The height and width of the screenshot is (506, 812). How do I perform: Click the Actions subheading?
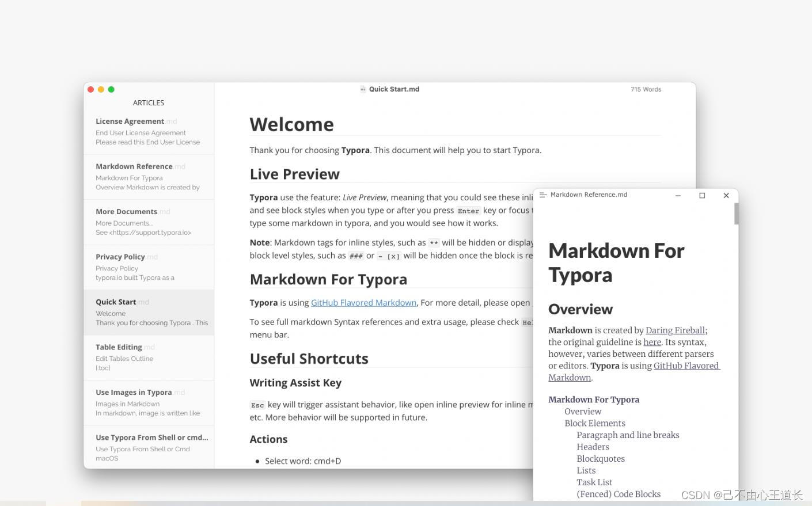(x=268, y=439)
